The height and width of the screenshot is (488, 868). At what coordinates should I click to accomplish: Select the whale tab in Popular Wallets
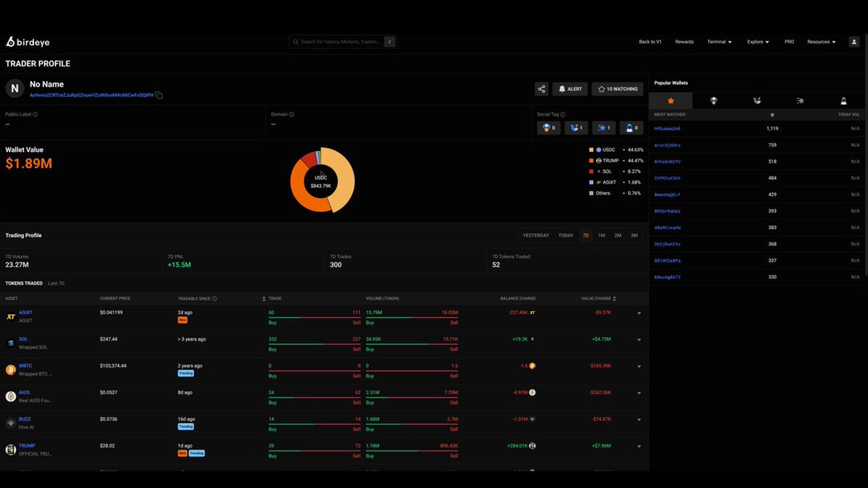(757, 101)
